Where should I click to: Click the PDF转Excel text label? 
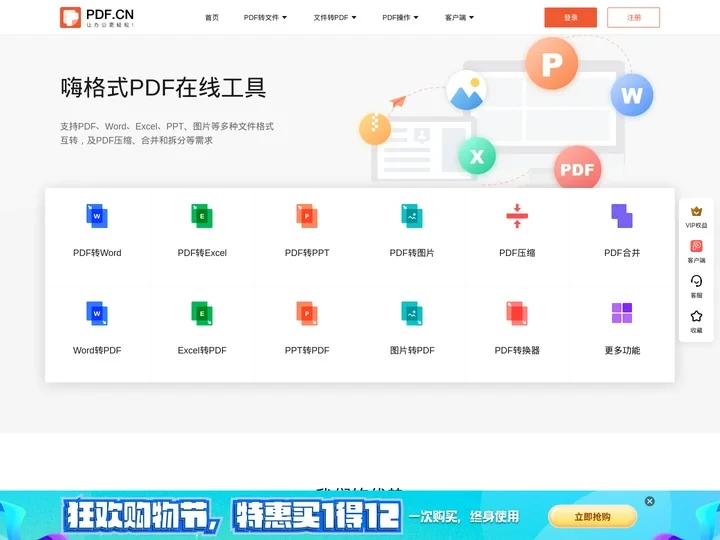(202, 253)
